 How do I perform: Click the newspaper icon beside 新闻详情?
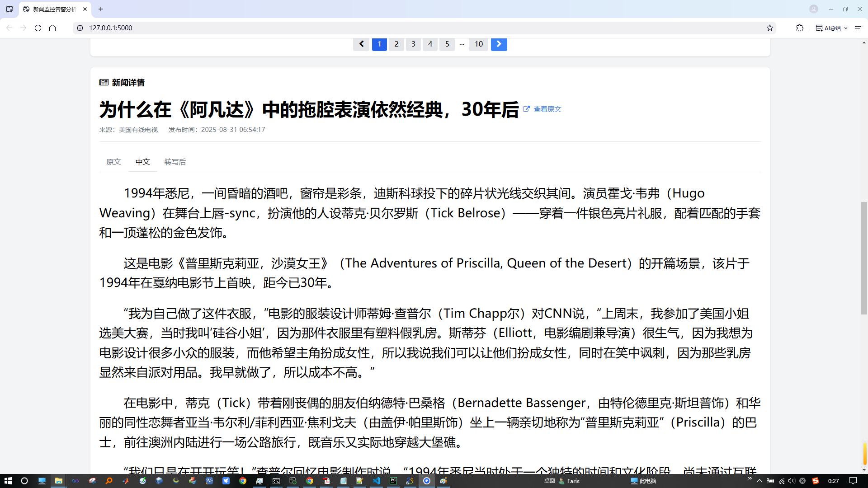tap(104, 82)
